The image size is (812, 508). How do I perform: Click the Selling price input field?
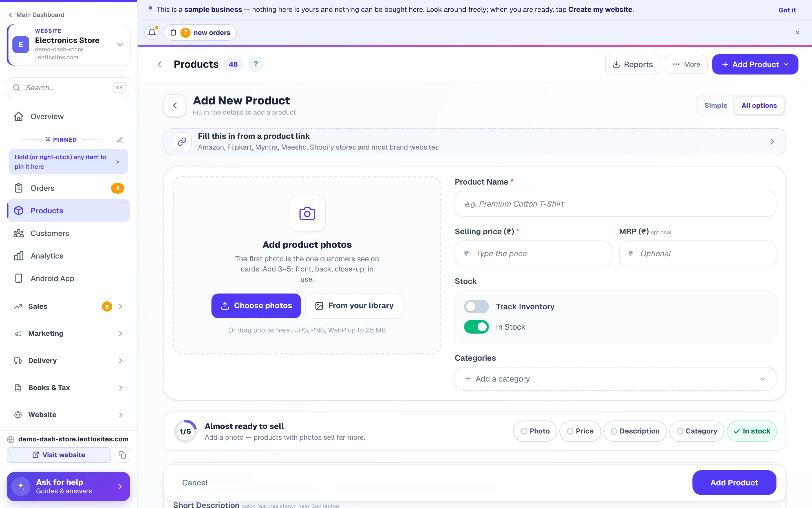(533, 254)
